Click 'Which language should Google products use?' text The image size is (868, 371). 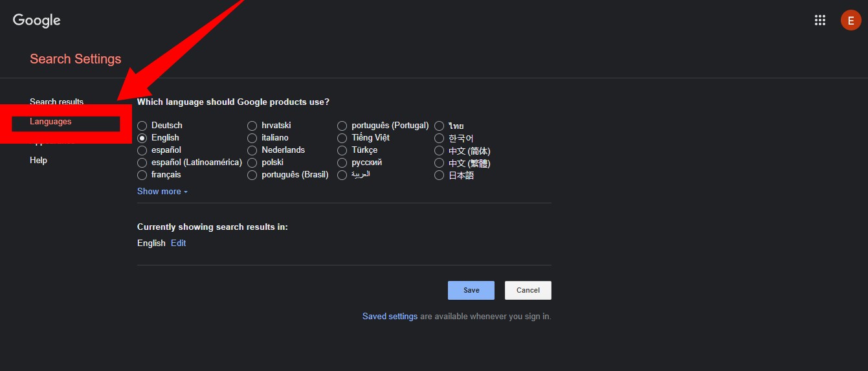[x=233, y=102]
